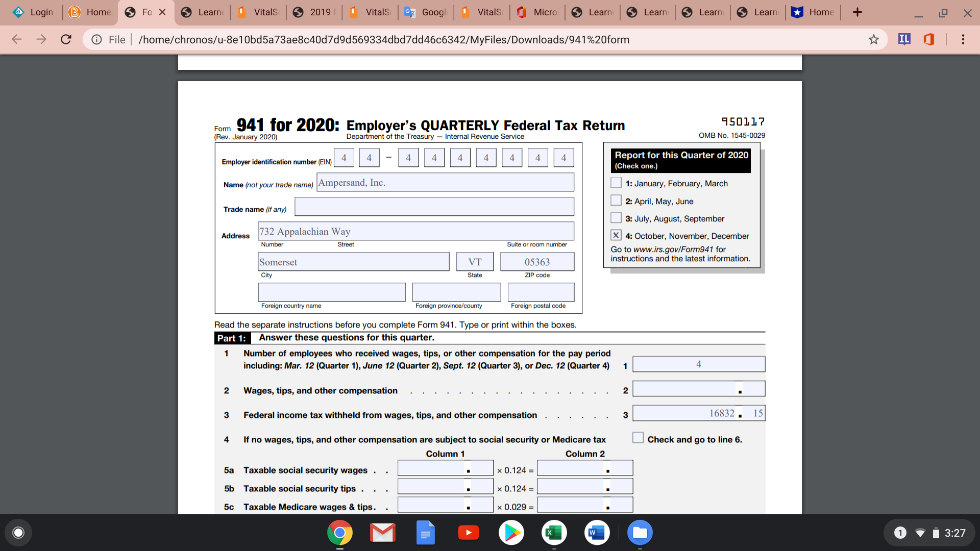Open the ChromeOS launcher button
The width and height of the screenshot is (980, 551).
coord(18,533)
